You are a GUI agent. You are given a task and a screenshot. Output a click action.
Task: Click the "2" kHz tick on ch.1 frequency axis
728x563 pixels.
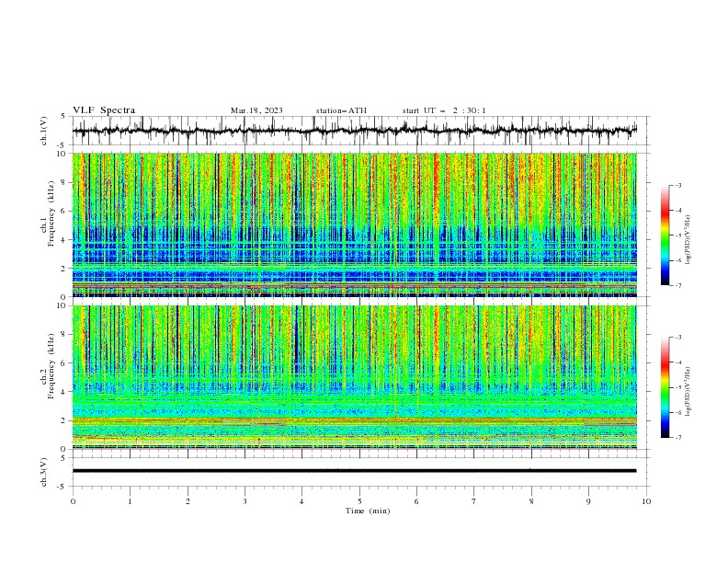coord(64,269)
